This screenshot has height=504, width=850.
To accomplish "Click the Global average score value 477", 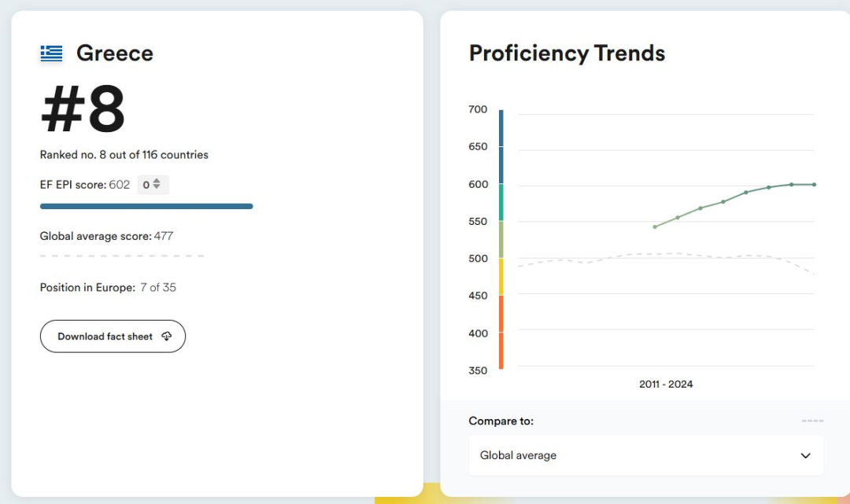I will pos(163,236).
